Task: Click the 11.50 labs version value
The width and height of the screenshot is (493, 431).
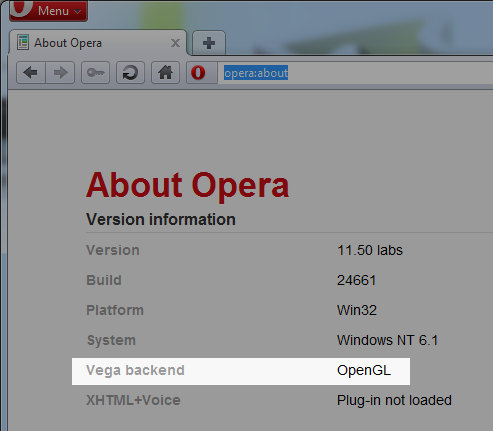Action: coord(370,250)
